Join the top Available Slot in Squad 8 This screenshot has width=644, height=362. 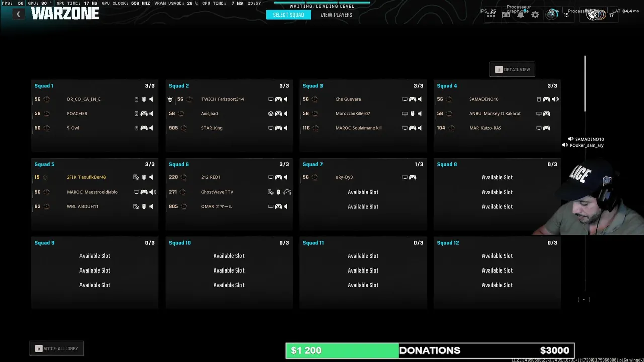coord(497,177)
